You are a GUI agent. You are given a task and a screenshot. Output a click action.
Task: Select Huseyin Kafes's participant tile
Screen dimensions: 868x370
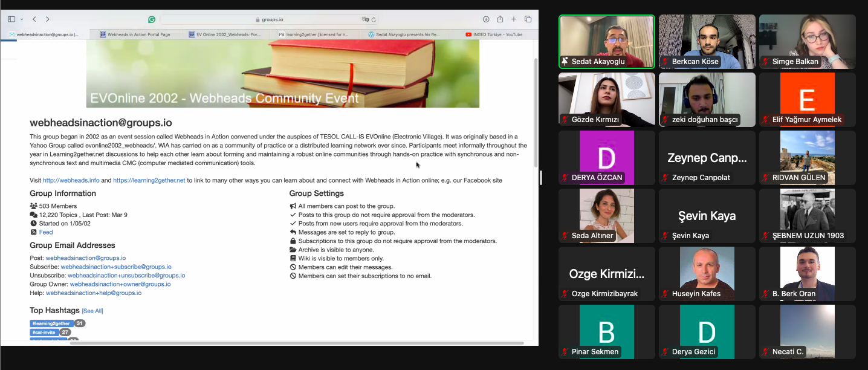[x=707, y=274]
